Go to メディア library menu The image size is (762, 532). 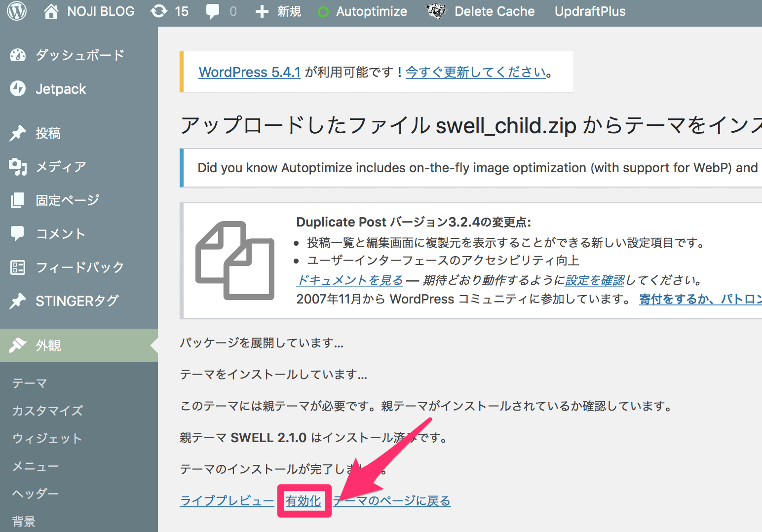61,167
